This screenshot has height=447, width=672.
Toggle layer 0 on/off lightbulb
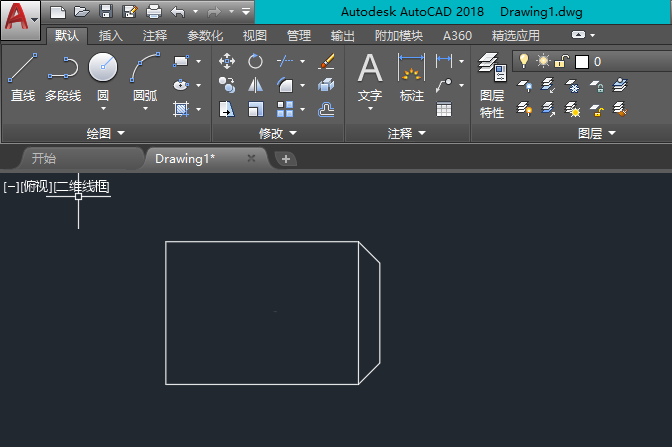tap(523, 61)
